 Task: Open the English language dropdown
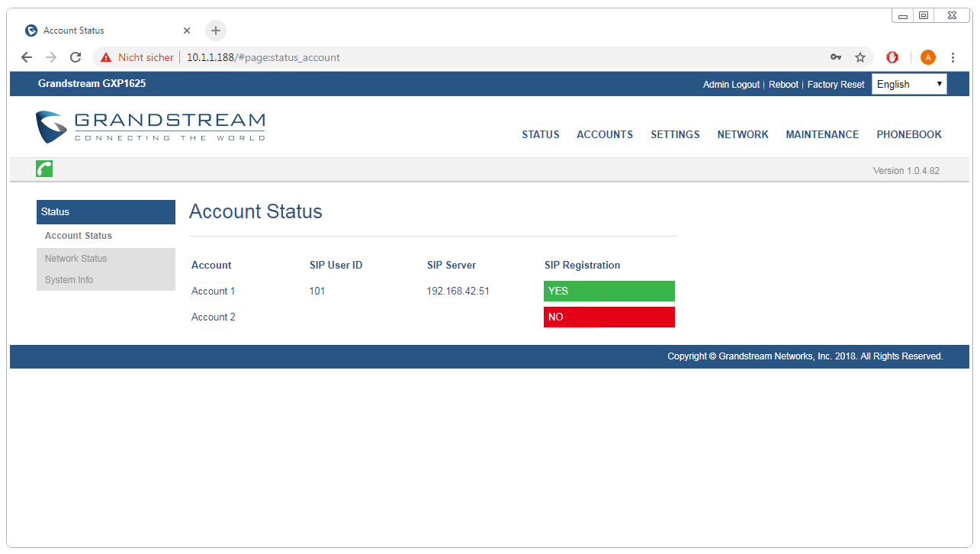(909, 84)
